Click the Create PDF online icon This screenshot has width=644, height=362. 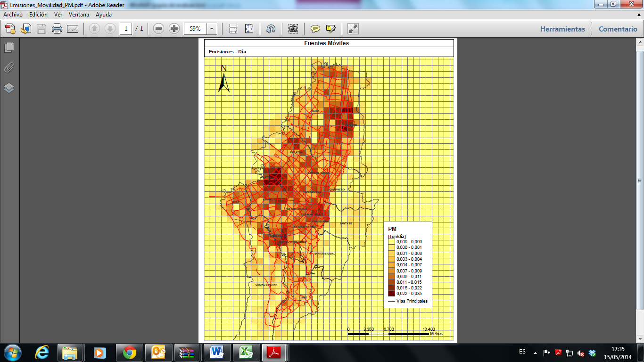point(10,29)
